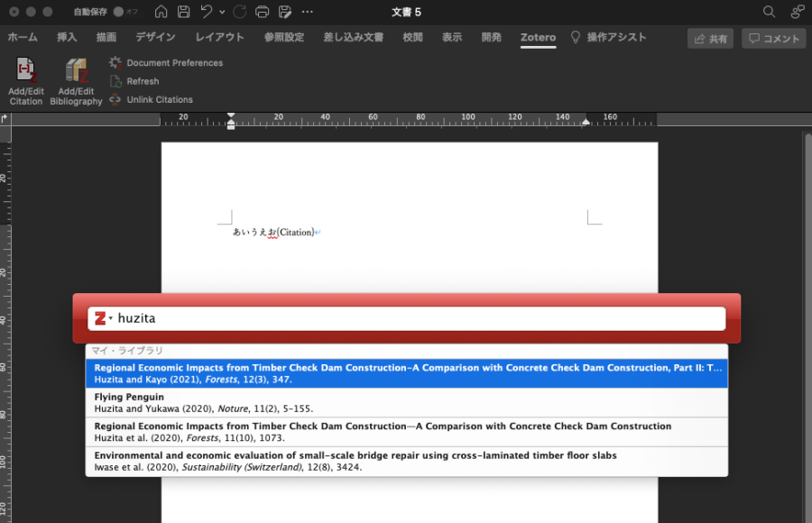Click the print icon in title bar
812x523 pixels.
263,12
